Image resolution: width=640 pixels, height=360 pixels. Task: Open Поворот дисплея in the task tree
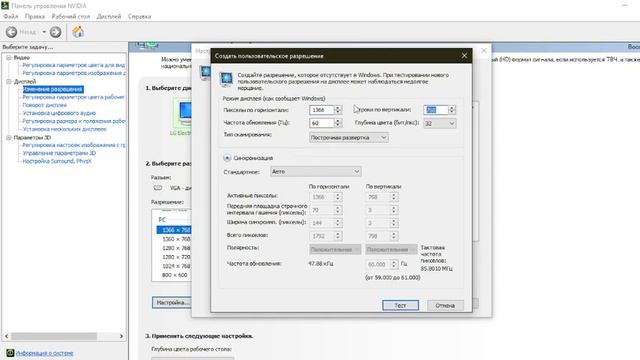44,105
